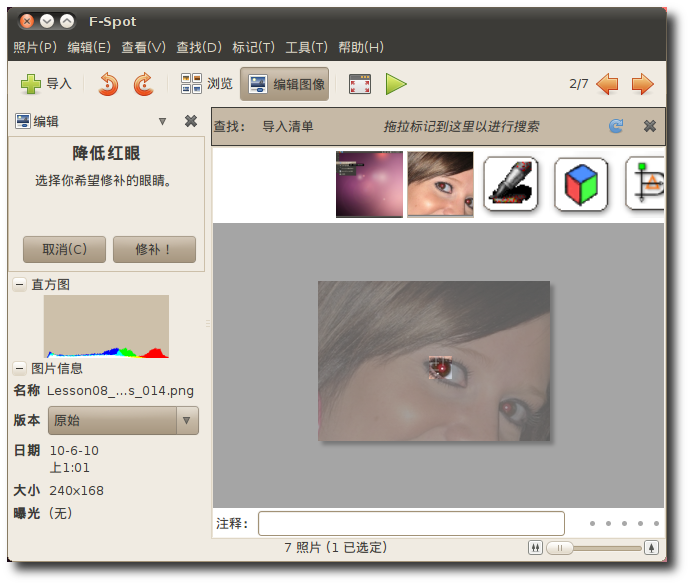Select the red-eye face thumbnail in filmstrip
This screenshot has height=585, width=690.
click(x=440, y=184)
